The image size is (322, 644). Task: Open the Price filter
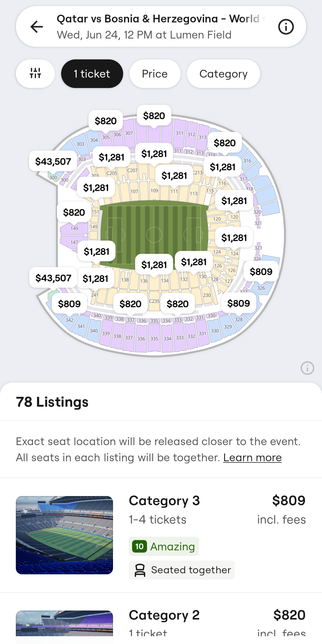(x=155, y=74)
